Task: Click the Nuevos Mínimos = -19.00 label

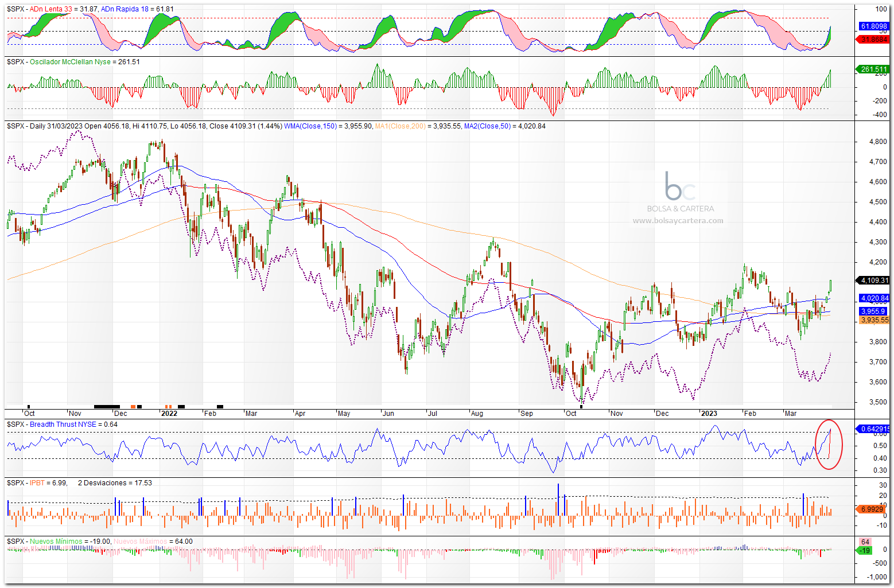Action: coord(70,542)
